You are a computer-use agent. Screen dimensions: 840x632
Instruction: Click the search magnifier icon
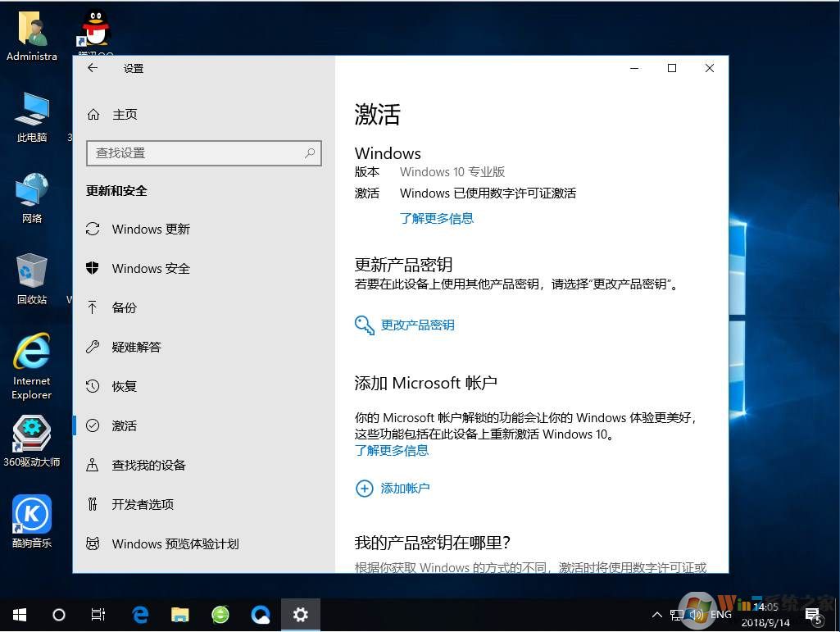(x=310, y=153)
